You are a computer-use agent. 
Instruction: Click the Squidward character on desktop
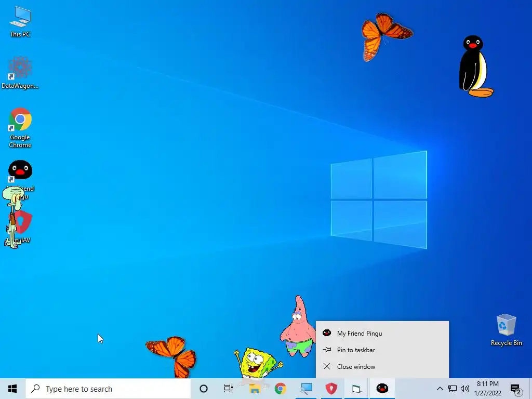[13, 217]
